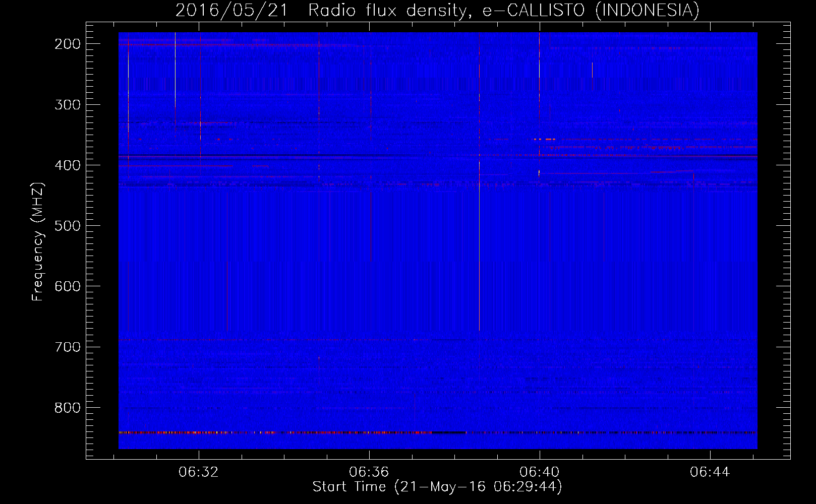Select the '700' frequency tick label
816x504 pixels.
click(68, 347)
